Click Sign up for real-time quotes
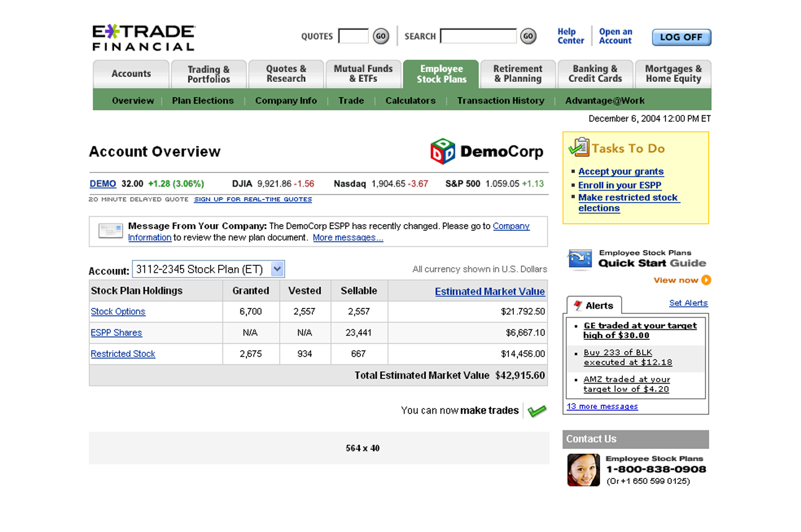Image resolution: width=801 pixels, height=532 pixels. click(253, 199)
